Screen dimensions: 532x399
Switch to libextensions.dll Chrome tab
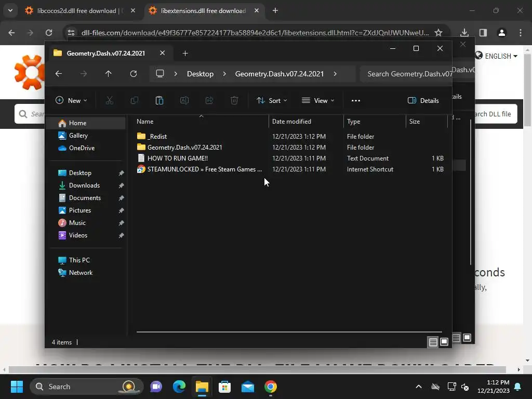pyautogui.click(x=205, y=10)
